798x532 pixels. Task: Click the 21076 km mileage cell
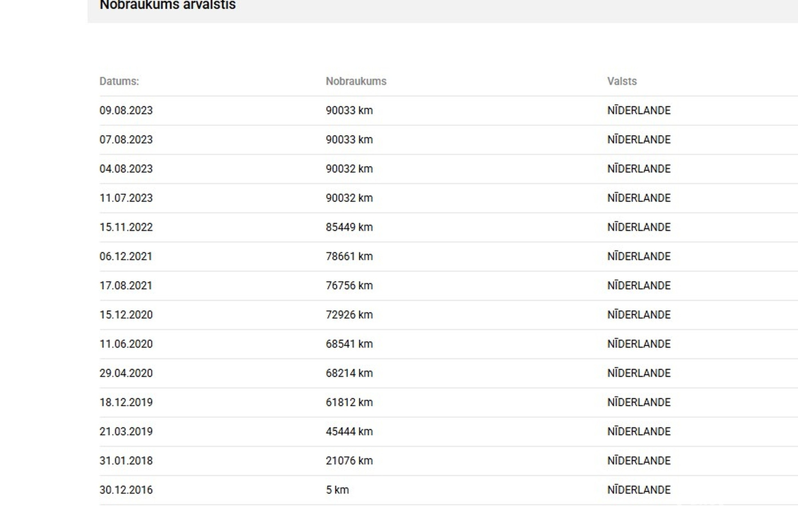pos(349,461)
